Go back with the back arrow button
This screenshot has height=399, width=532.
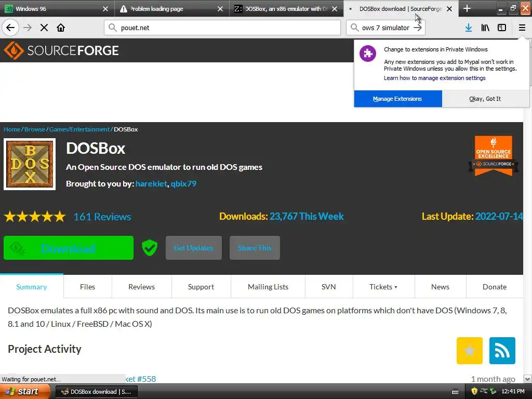click(10, 28)
